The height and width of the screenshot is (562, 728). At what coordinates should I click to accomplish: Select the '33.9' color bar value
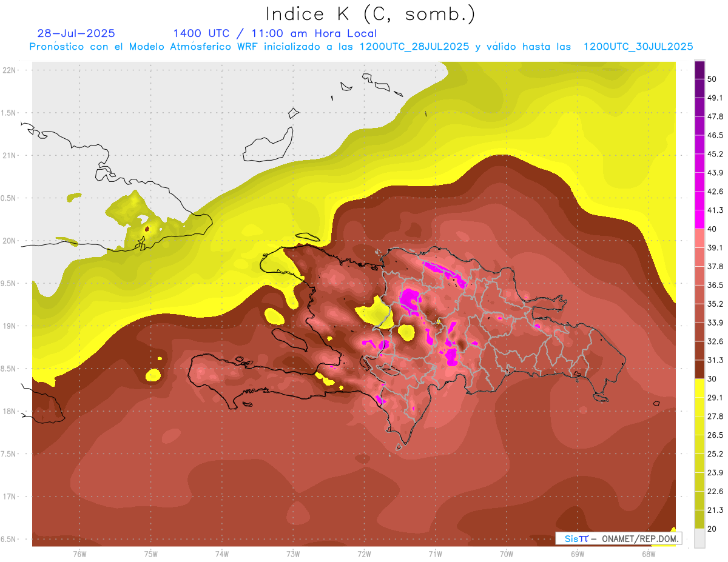(715, 323)
